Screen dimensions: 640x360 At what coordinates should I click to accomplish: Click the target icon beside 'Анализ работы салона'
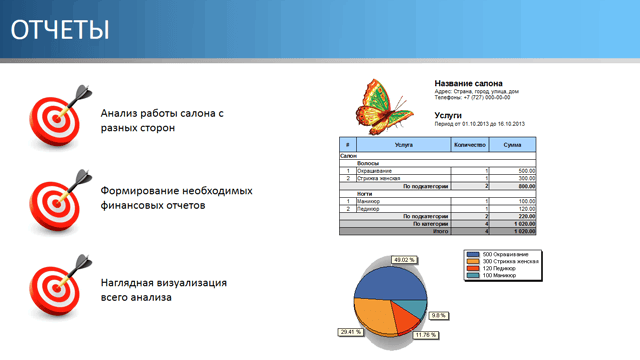(60, 117)
